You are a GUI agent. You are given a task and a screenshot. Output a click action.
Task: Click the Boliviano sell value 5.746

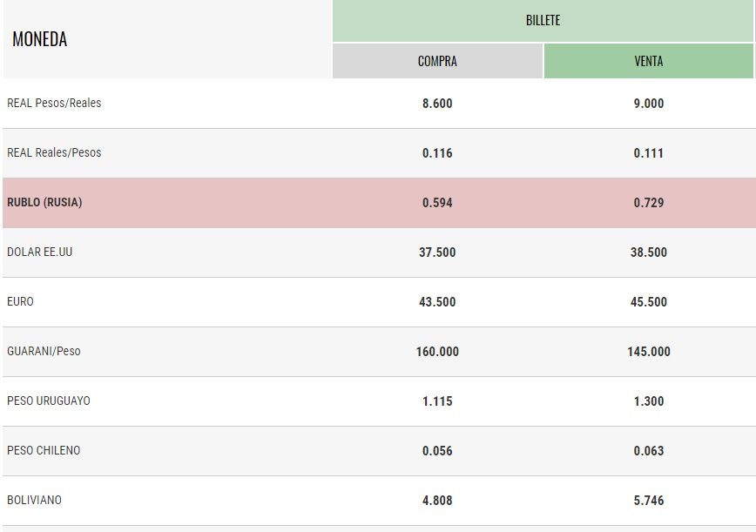[x=649, y=501]
